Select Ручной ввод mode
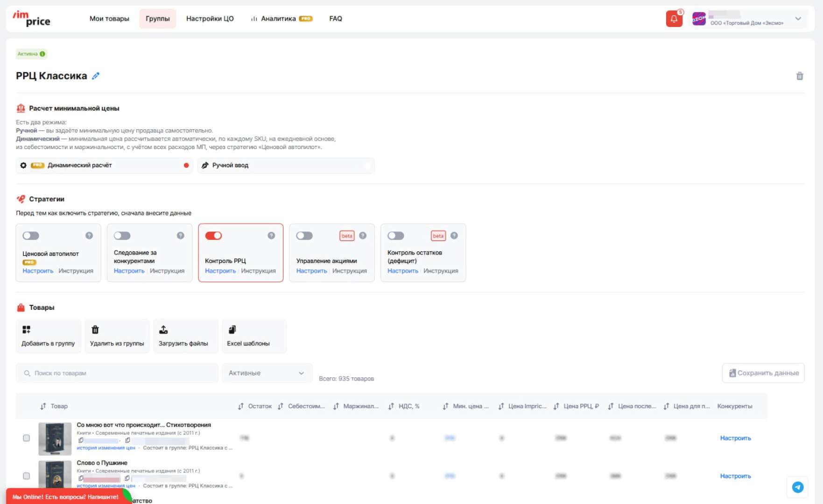823x504 pixels. pyautogui.click(x=286, y=166)
